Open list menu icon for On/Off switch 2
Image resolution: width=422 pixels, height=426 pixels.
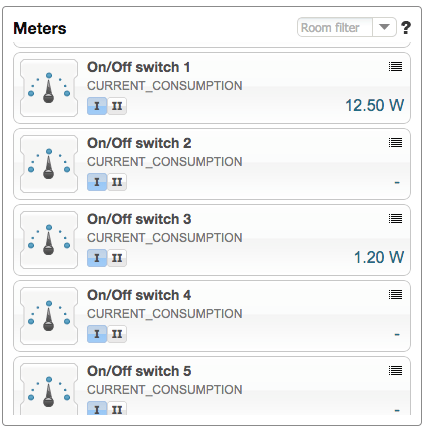[x=395, y=143]
